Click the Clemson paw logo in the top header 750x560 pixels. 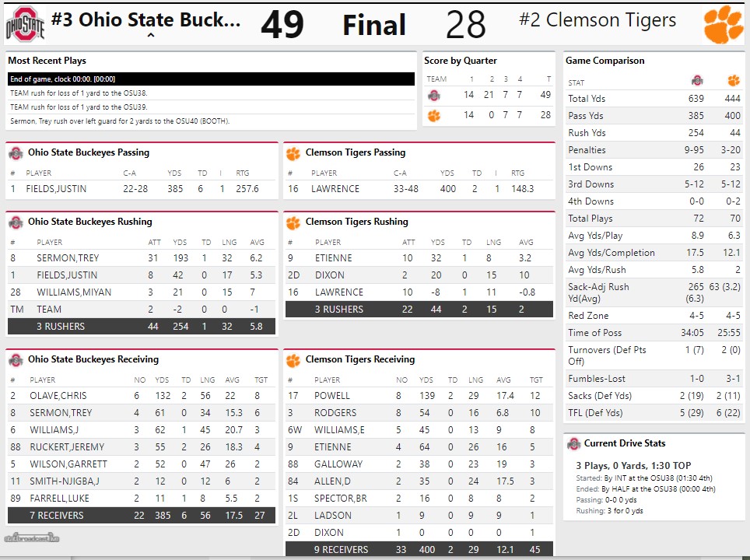click(723, 25)
